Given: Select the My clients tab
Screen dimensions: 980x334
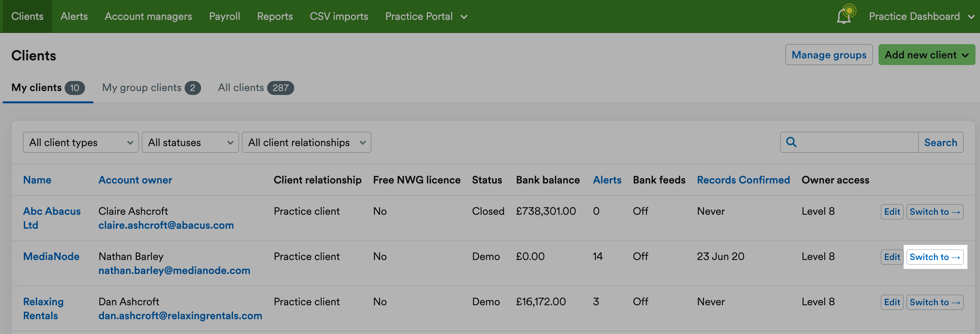Looking at the screenshot, I should pyautogui.click(x=48, y=88).
